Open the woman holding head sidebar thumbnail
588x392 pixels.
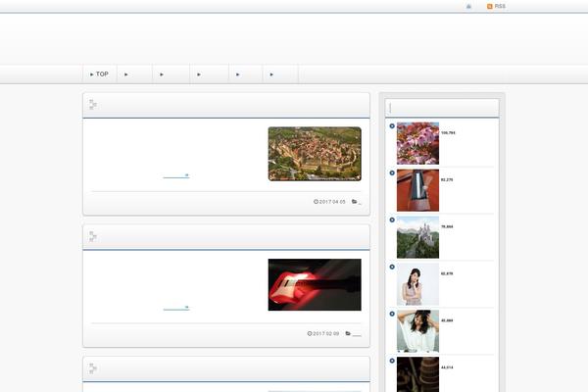417,331
